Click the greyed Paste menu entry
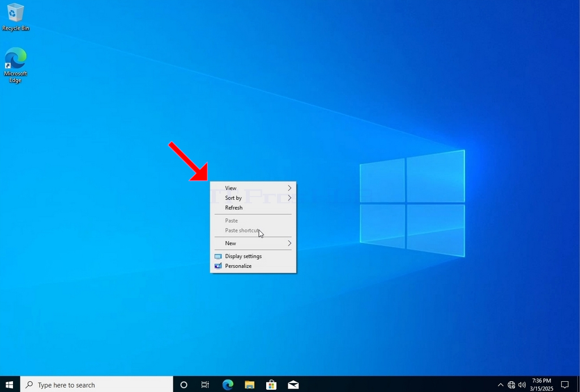This screenshot has width=580, height=392. click(253, 220)
